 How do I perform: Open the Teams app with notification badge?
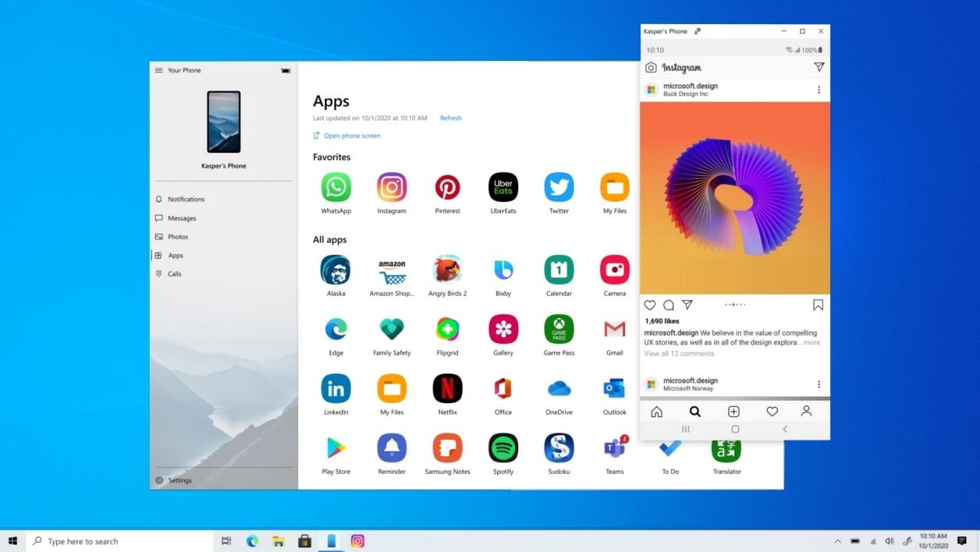(615, 448)
